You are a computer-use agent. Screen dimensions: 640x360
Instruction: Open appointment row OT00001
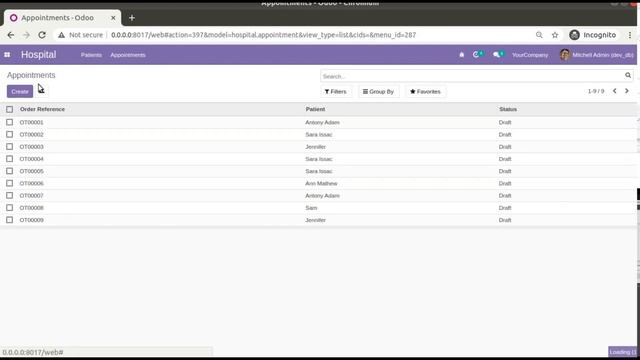pos(318,122)
